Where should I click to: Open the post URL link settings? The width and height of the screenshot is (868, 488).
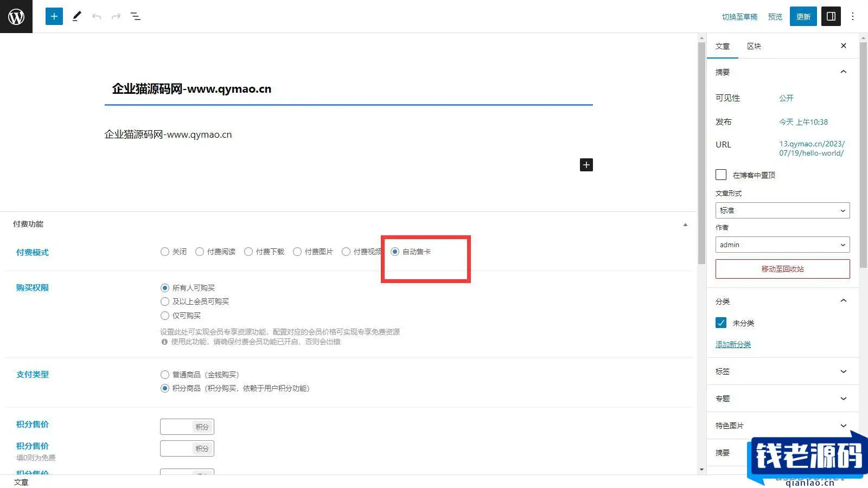812,149
